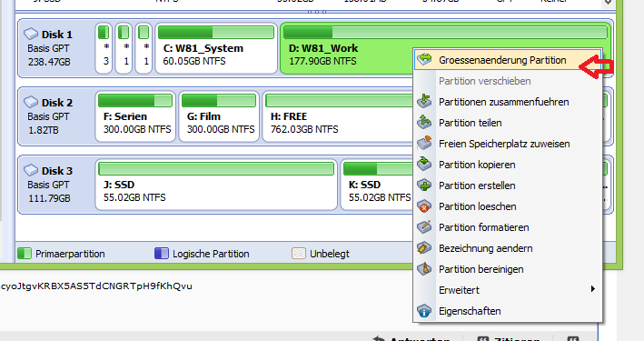Click the green Primaerpartition legend swatch
Screen dimensions: 644x341
(x=25, y=254)
